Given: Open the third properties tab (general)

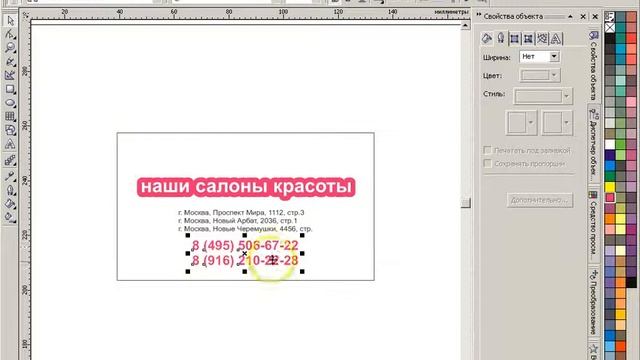Looking at the screenshot, I should pos(514,39).
